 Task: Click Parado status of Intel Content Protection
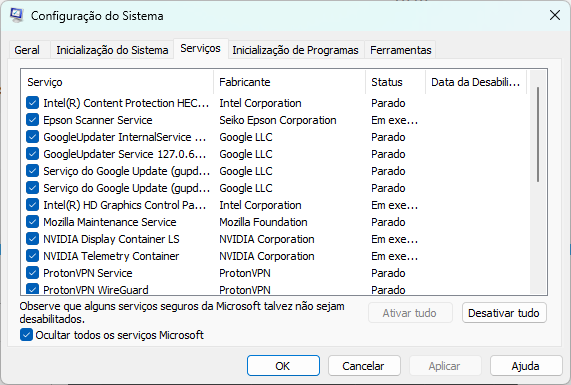tap(388, 103)
